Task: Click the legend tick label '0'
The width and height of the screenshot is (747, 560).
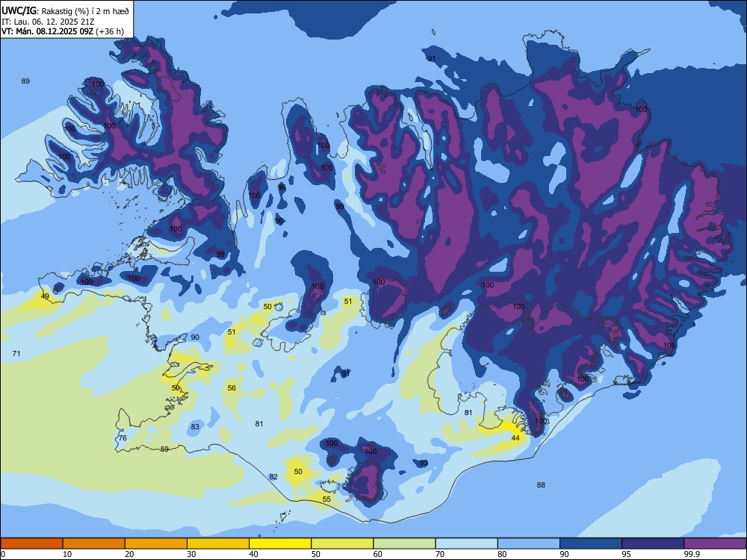Action: click(x=3, y=554)
